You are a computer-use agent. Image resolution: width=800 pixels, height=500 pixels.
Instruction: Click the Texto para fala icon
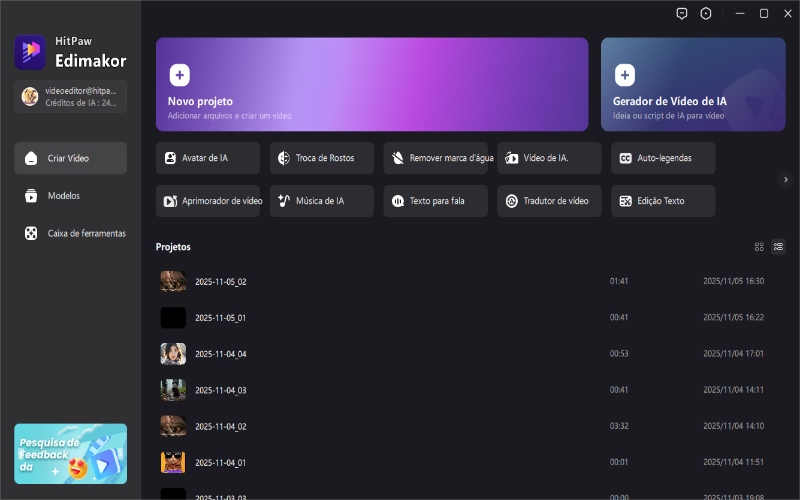(x=397, y=201)
